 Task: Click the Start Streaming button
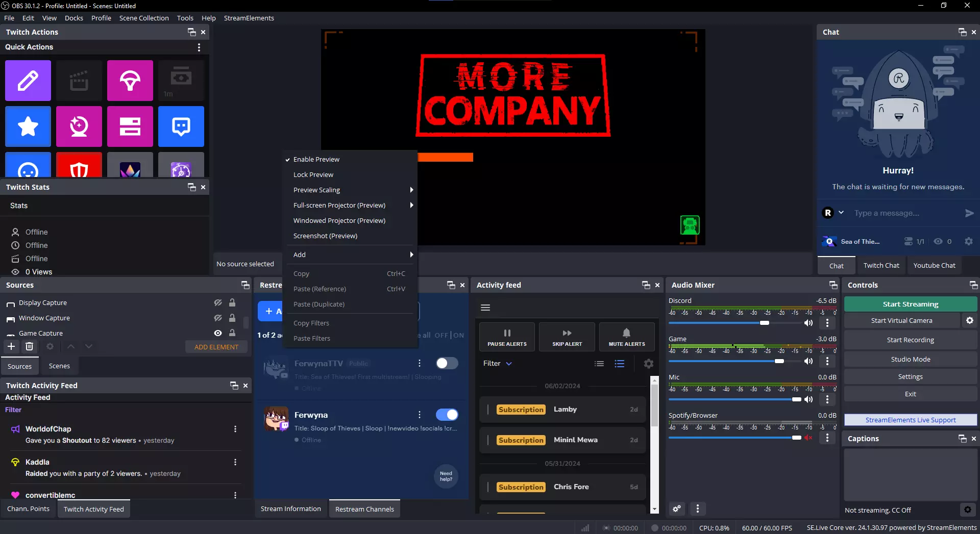[910, 304]
